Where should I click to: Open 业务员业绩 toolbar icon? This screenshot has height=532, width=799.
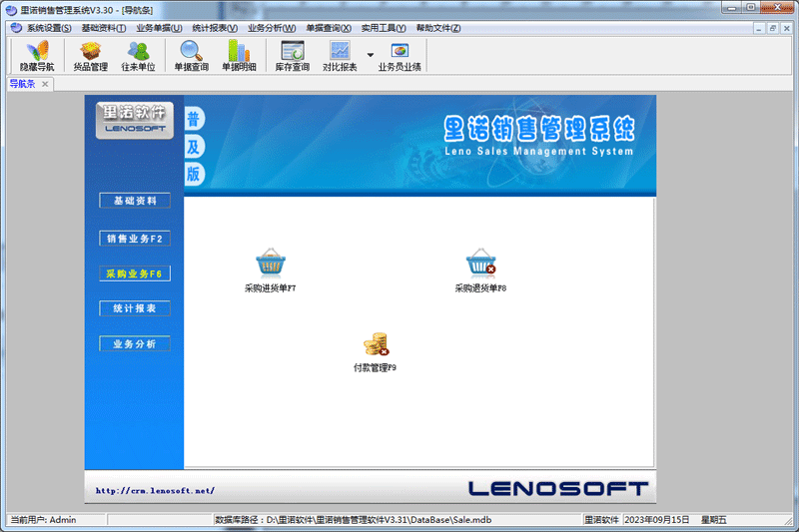[x=399, y=56]
